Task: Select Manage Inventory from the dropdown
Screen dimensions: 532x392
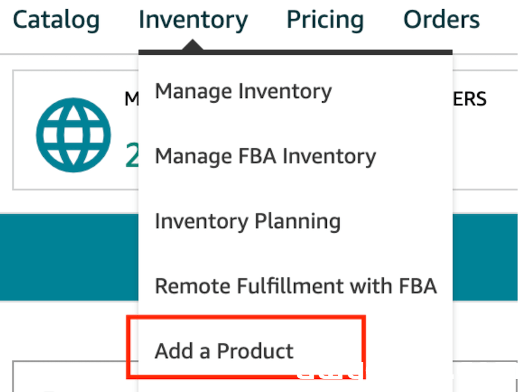Action: 243,91
